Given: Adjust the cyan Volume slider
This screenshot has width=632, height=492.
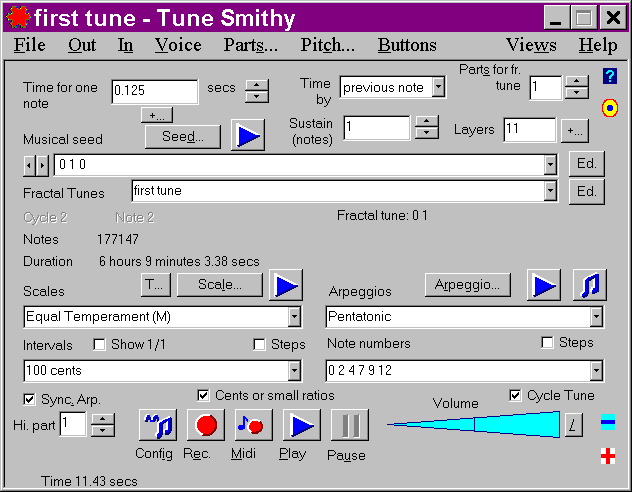Looking at the screenshot, I should 474,425.
